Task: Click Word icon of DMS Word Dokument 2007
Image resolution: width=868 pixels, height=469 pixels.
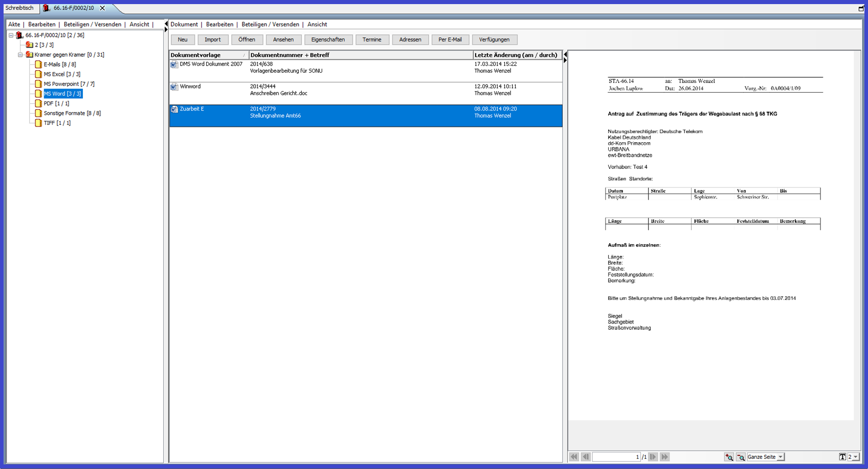Action: 174,65
